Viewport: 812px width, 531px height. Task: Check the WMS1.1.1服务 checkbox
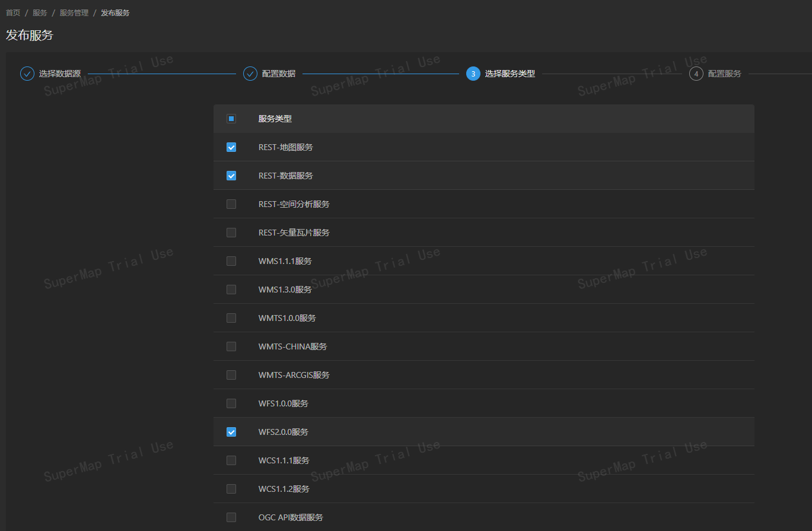click(x=231, y=261)
